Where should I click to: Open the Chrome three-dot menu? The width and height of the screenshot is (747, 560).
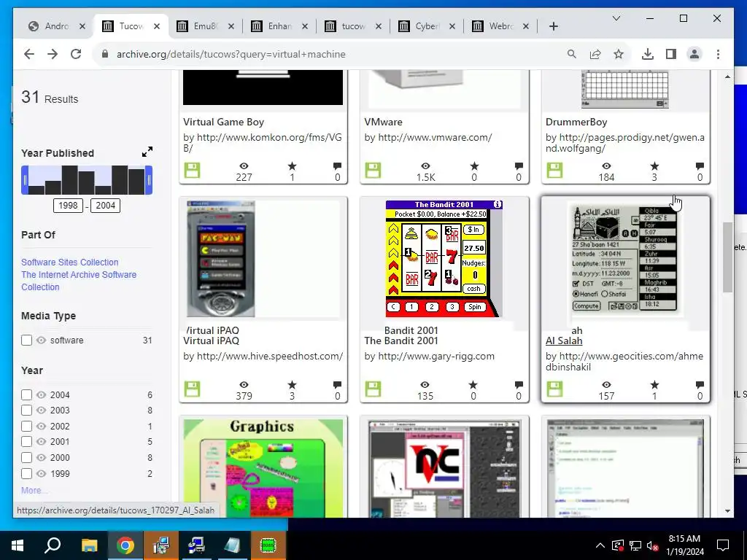click(718, 54)
